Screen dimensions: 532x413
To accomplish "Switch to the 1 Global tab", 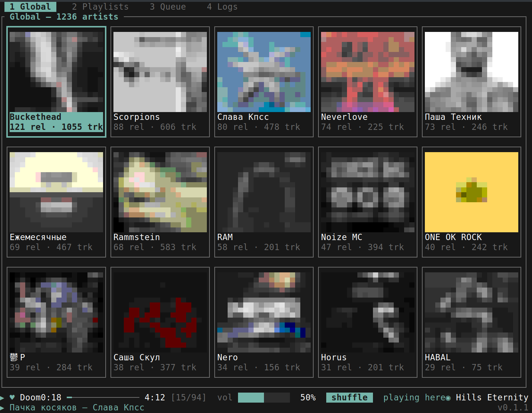I will (30, 7).
